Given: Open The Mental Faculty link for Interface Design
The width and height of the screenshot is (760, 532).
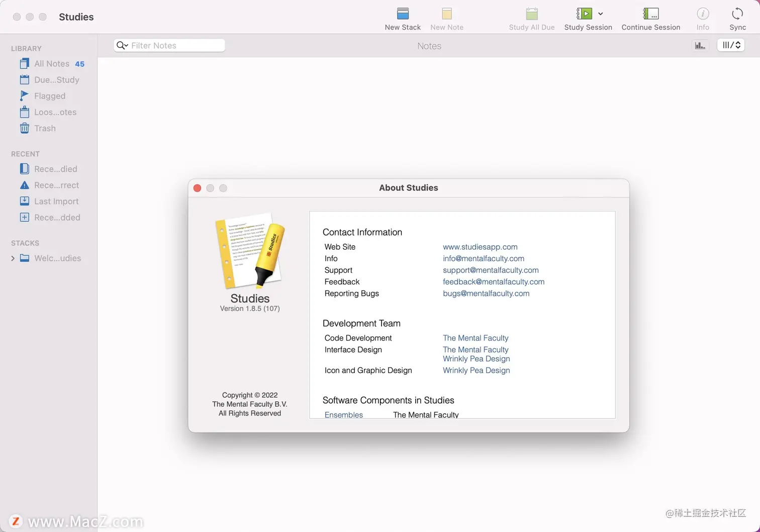Looking at the screenshot, I should [476, 349].
